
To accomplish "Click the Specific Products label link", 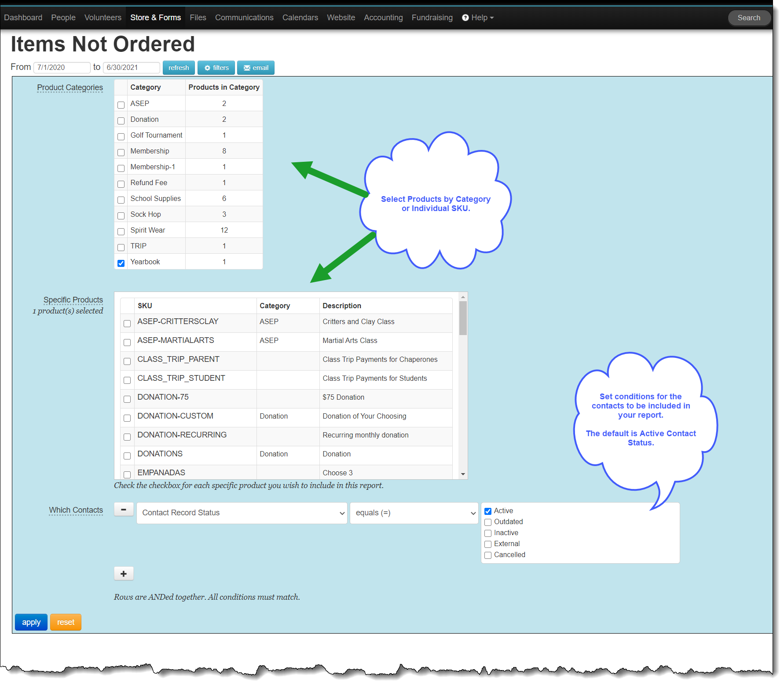I will tap(73, 300).
